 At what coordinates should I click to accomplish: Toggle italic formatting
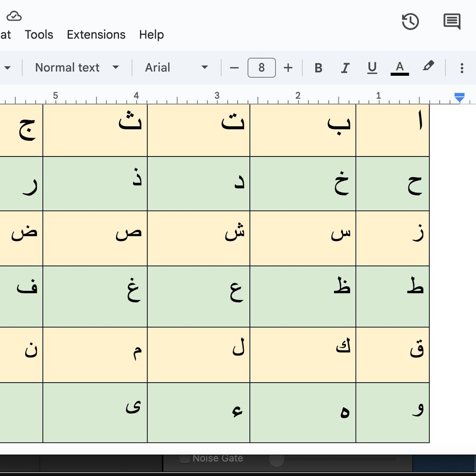(x=345, y=68)
